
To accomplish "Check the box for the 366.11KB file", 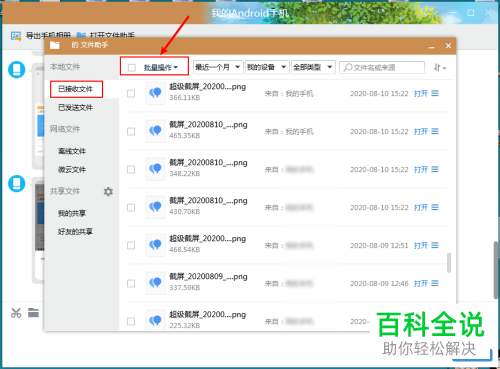I will coord(131,94).
